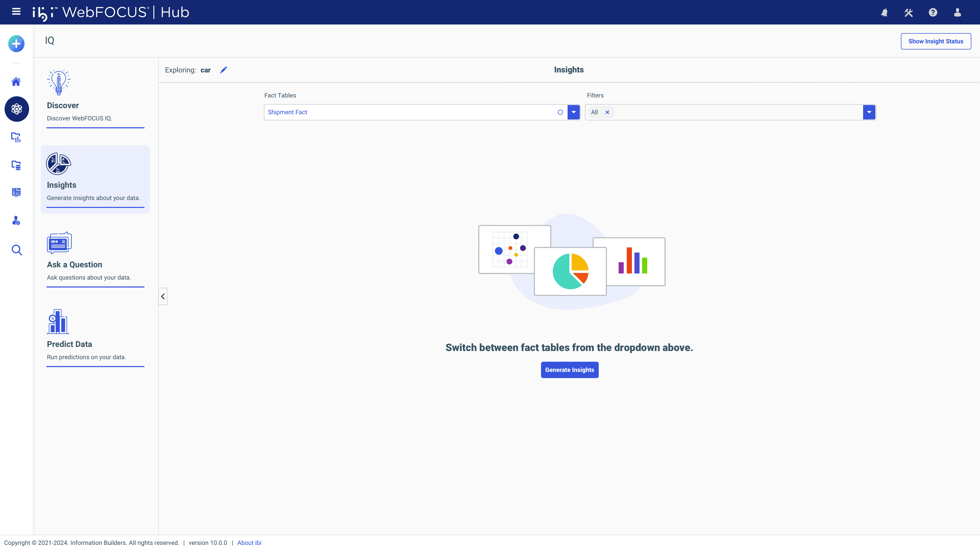Open the About ibi link
Viewport: 980px width, 551px height.
pyautogui.click(x=249, y=543)
